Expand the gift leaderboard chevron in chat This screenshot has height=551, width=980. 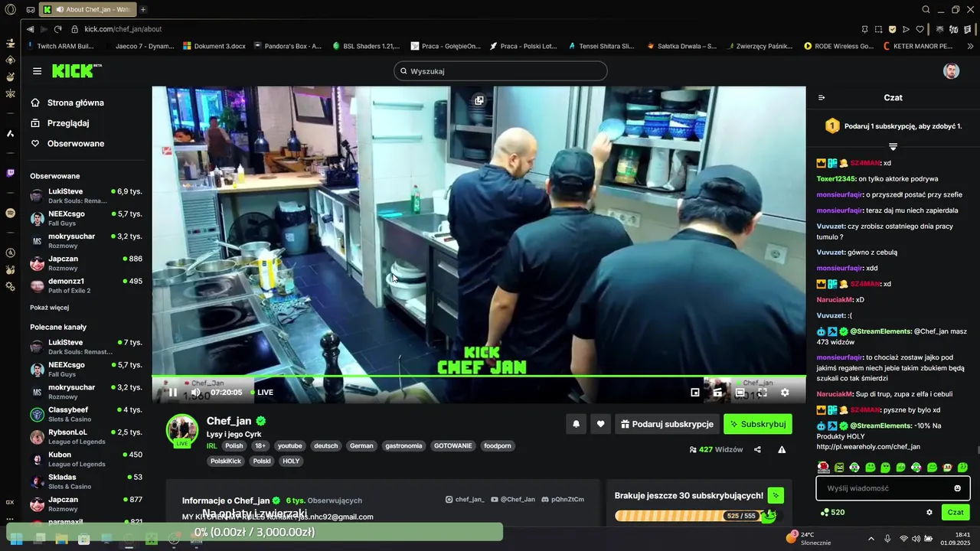(x=893, y=146)
